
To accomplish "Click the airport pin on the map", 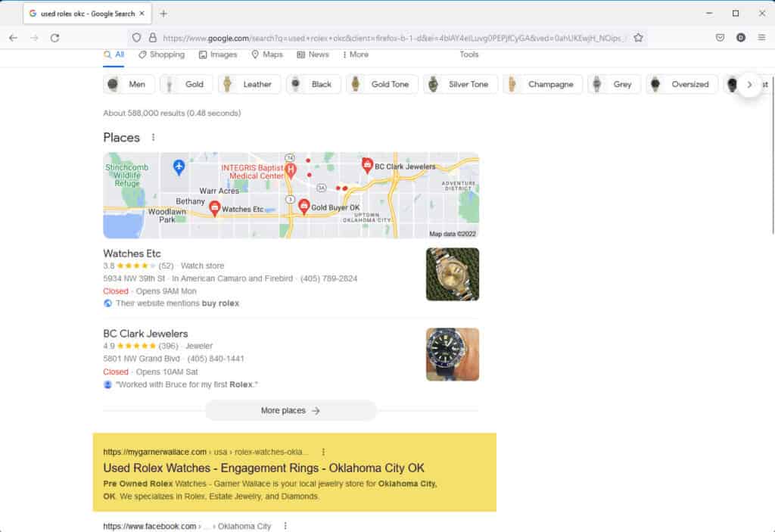I will click(x=179, y=166).
